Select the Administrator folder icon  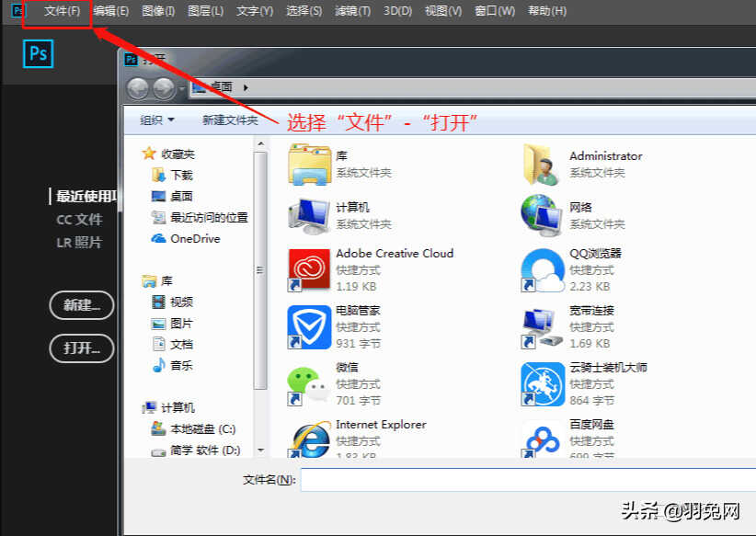pyautogui.click(x=543, y=165)
